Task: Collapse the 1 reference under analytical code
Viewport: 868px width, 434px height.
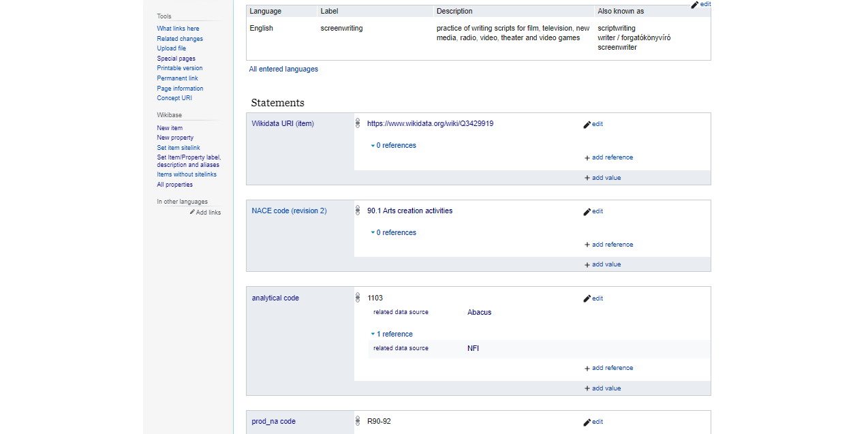Action: [394, 335]
